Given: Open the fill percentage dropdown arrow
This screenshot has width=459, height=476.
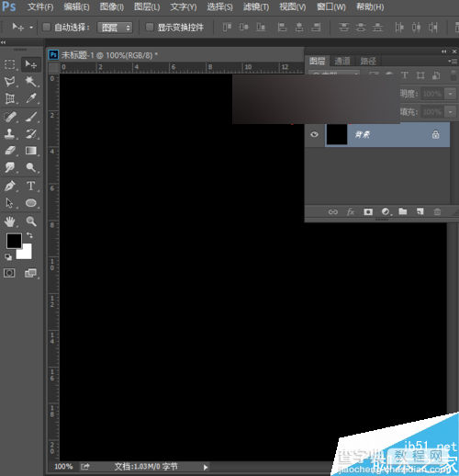Looking at the screenshot, I should [x=450, y=112].
